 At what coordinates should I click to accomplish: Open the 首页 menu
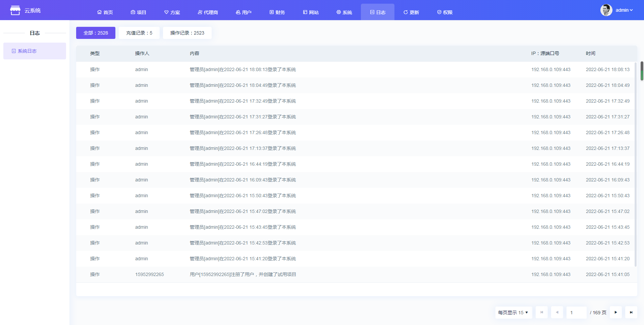[105, 12]
